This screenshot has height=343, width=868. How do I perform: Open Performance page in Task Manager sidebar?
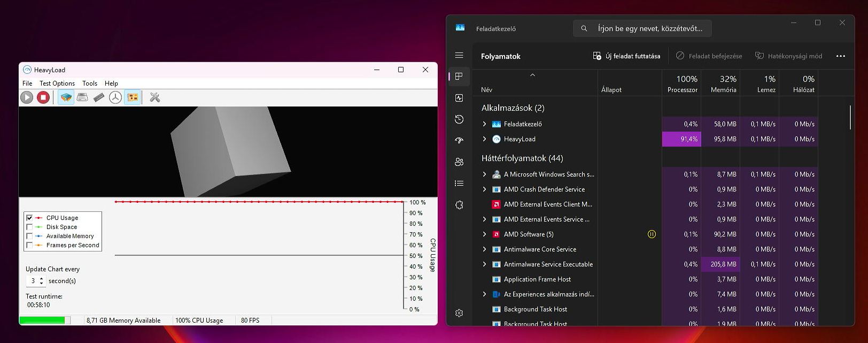[x=459, y=98]
